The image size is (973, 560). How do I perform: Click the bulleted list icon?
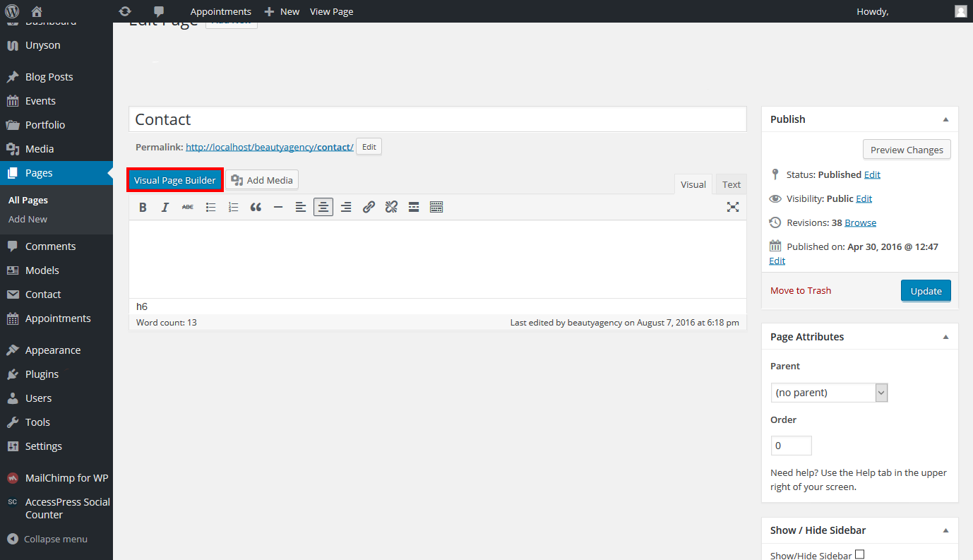pyautogui.click(x=210, y=207)
